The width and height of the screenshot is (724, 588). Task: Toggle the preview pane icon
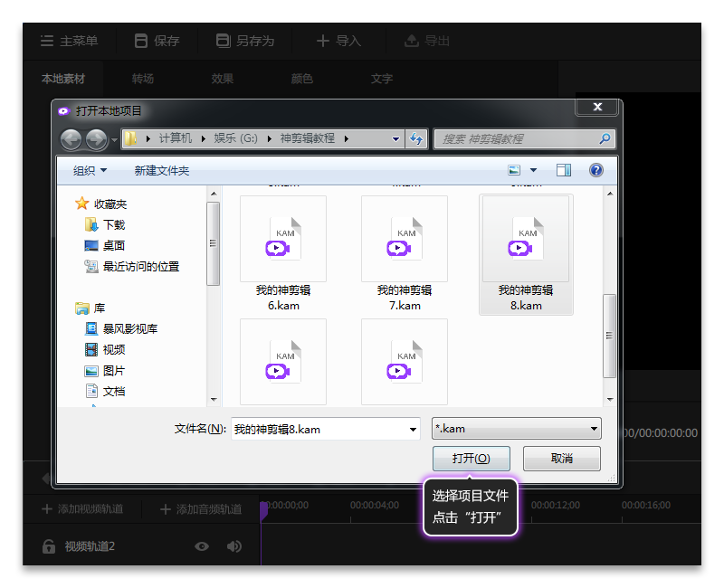(563, 170)
